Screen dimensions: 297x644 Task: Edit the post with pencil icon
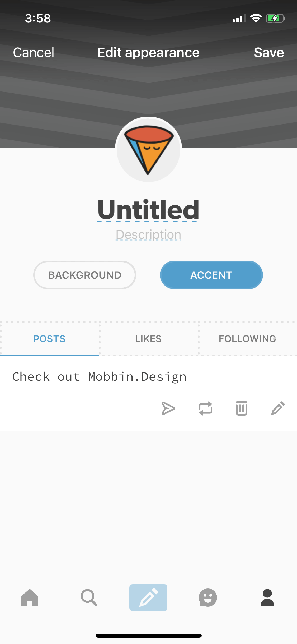click(x=278, y=408)
